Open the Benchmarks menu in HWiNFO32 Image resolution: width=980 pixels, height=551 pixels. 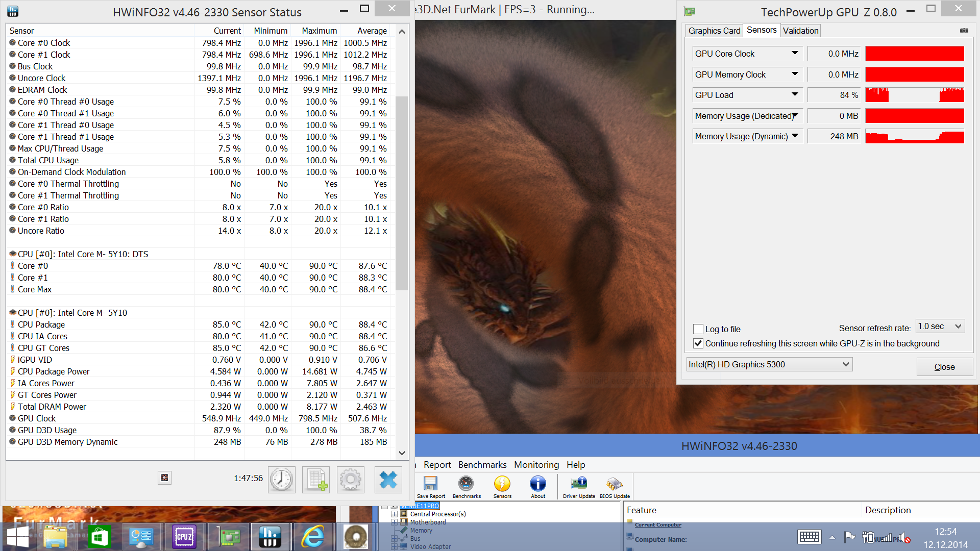coord(482,465)
